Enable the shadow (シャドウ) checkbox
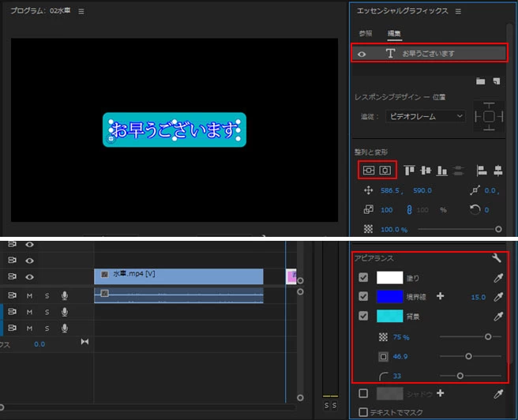Viewport: 518px width, 420px height. (363, 393)
